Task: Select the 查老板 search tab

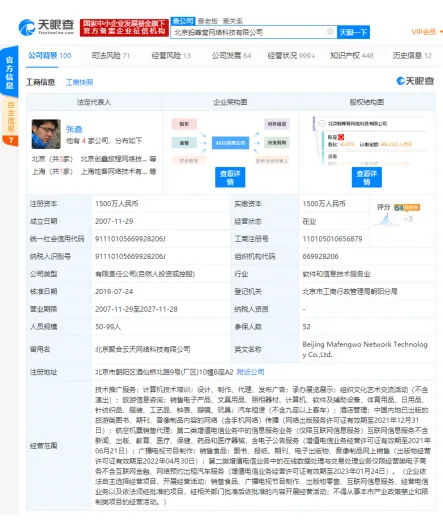Action: click(208, 21)
